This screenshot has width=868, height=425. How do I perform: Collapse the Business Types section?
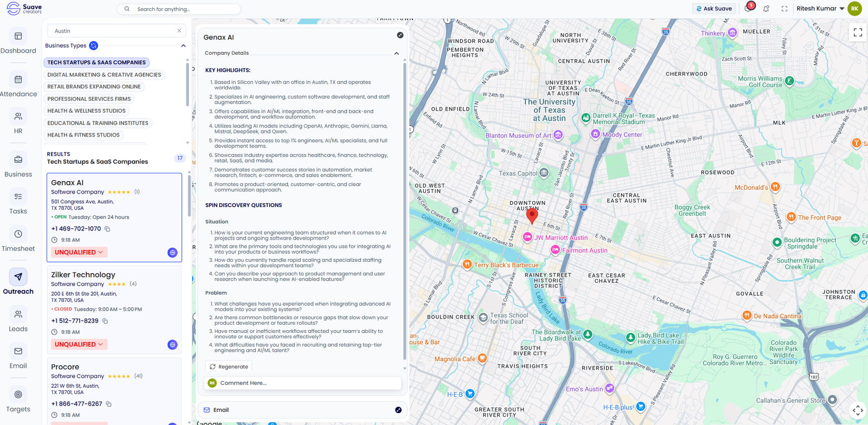point(183,46)
